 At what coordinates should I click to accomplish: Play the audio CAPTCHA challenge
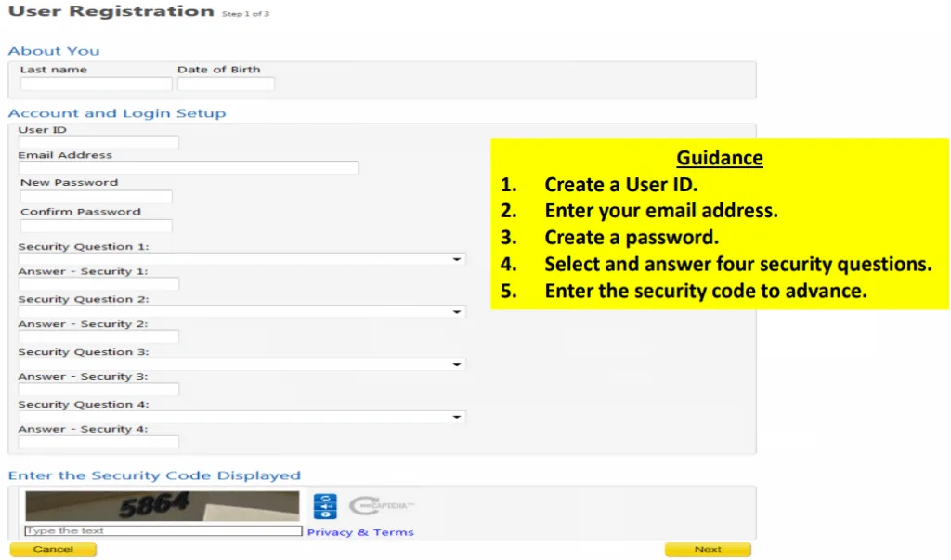(325, 507)
